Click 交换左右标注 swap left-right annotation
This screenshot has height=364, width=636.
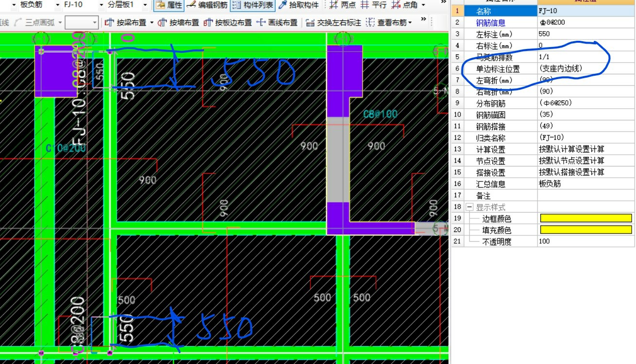click(333, 22)
